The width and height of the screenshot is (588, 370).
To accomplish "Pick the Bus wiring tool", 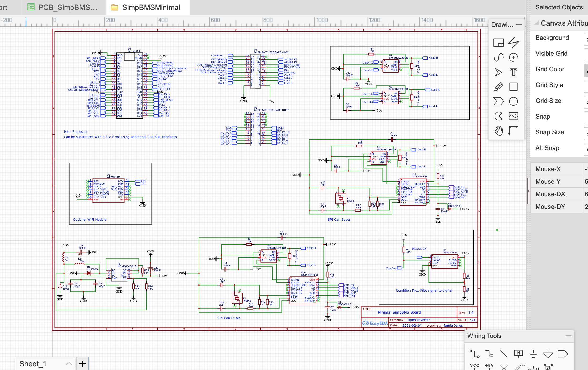I will point(489,354).
